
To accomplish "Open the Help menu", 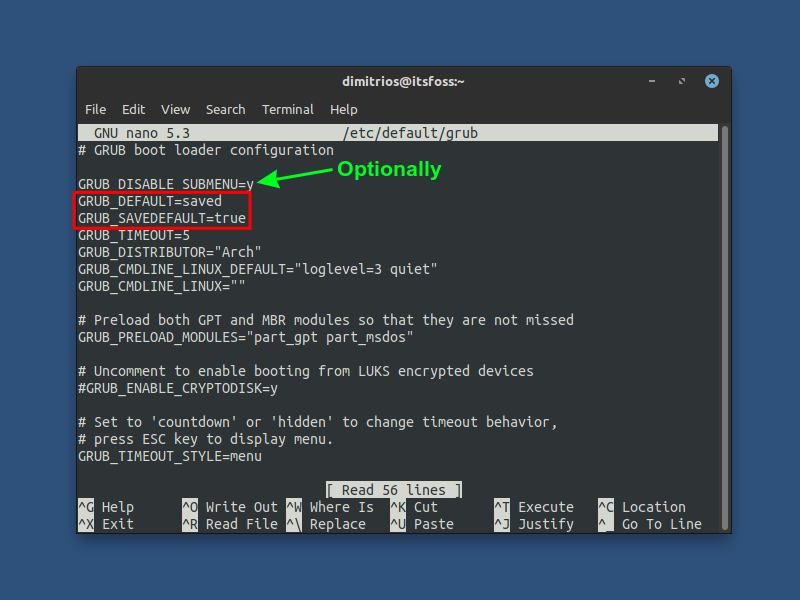I will pos(343,109).
